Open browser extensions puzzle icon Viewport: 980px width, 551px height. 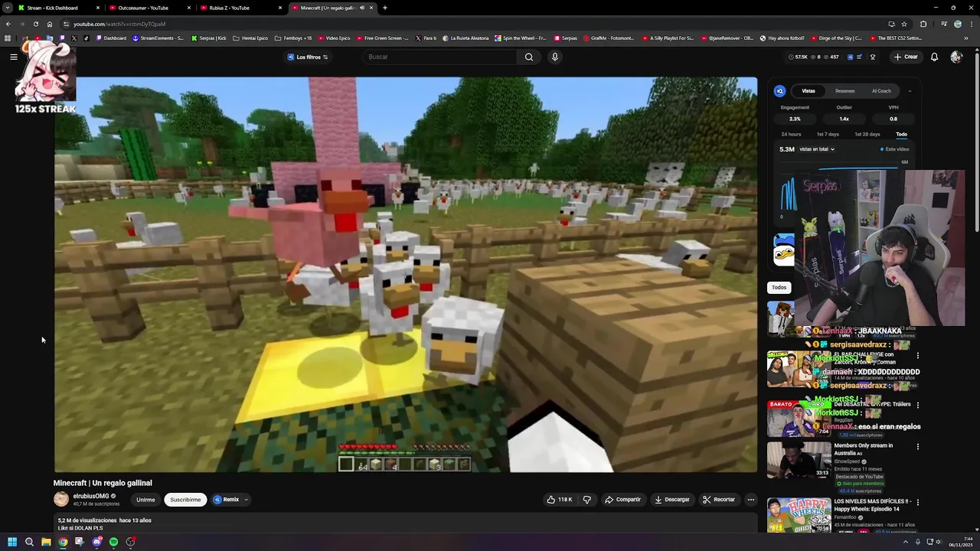[923, 24]
